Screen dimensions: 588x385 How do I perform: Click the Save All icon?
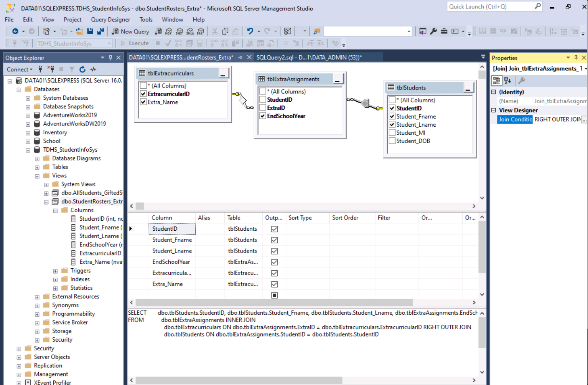click(x=100, y=31)
